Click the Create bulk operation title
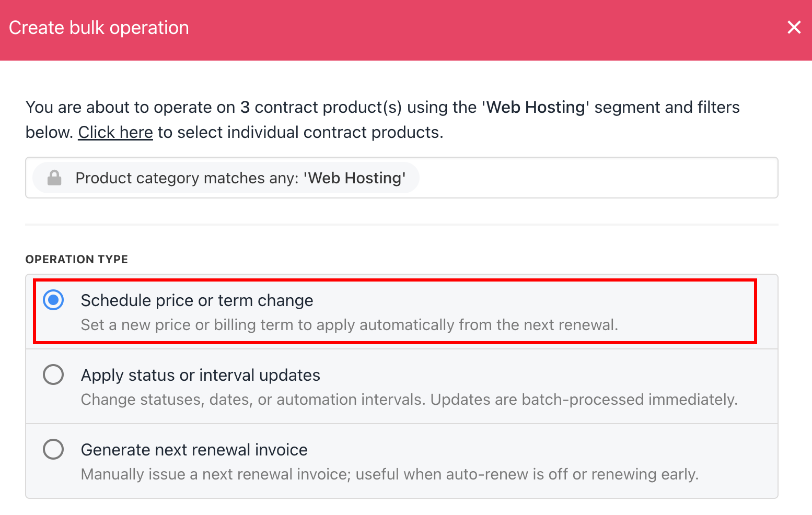The width and height of the screenshot is (812, 515). pos(99,28)
